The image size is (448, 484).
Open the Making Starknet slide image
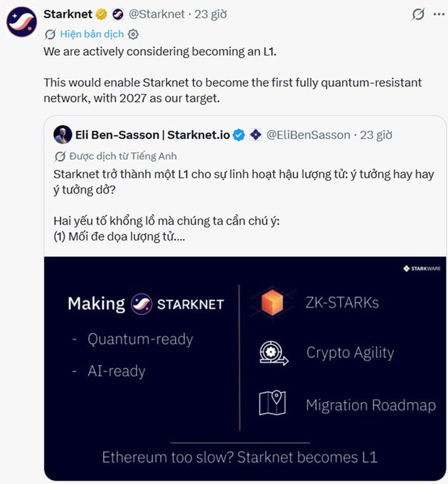(x=245, y=368)
